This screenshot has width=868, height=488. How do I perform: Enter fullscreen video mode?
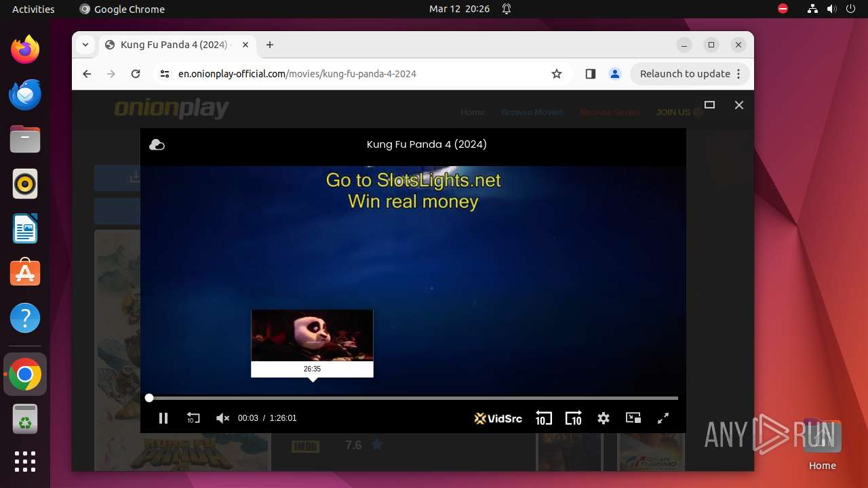pos(664,418)
